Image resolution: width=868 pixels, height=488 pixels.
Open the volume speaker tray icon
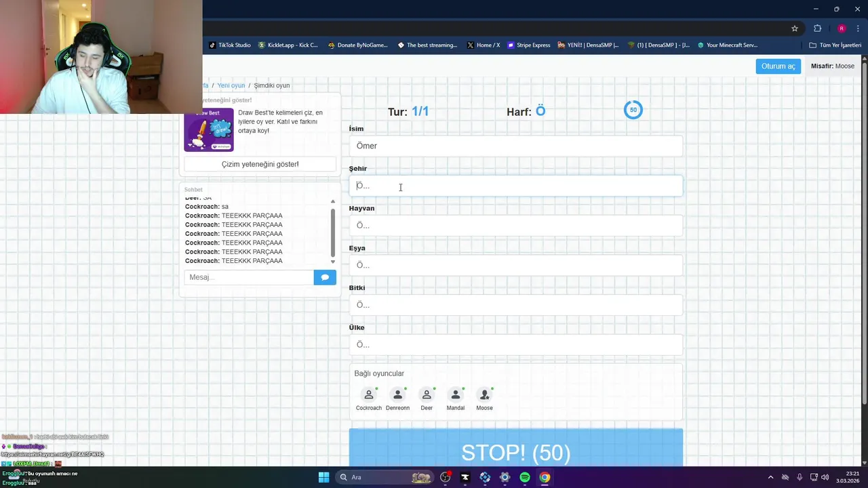coord(825,477)
